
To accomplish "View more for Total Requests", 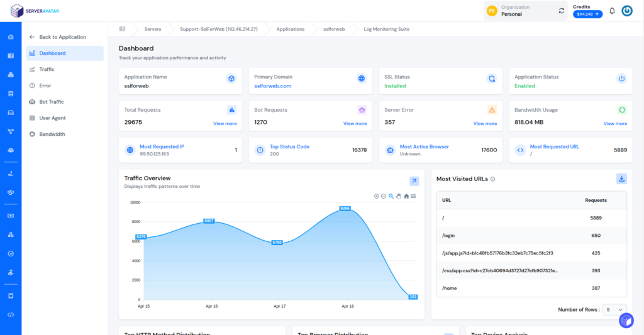I will (225, 124).
